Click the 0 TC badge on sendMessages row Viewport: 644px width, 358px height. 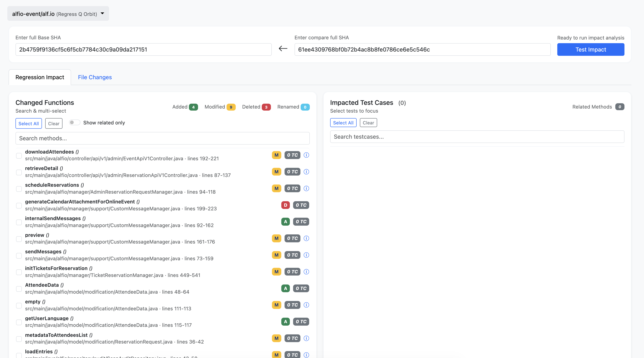(x=292, y=255)
